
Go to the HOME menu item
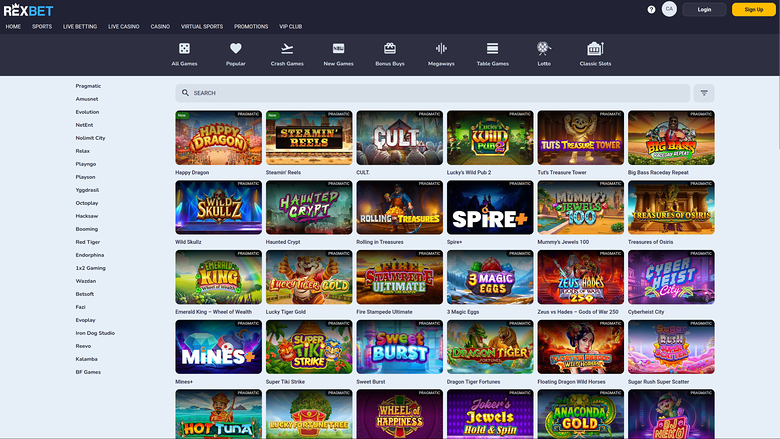pyautogui.click(x=13, y=27)
